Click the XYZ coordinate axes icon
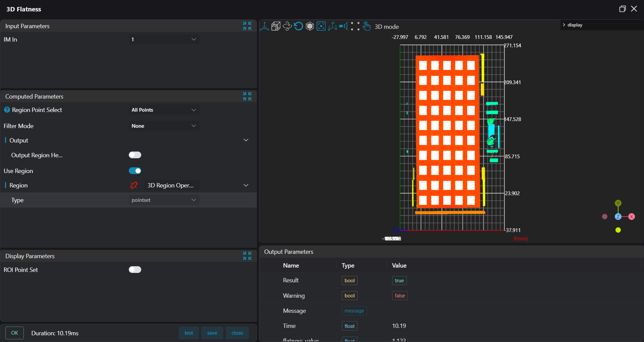This screenshot has width=644, height=342. pos(332,26)
